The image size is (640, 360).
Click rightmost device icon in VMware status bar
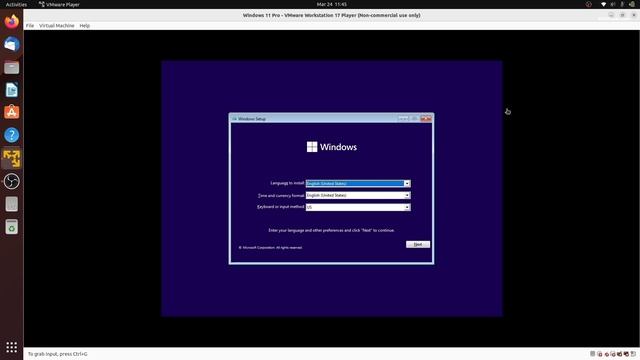click(x=633, y=354)
